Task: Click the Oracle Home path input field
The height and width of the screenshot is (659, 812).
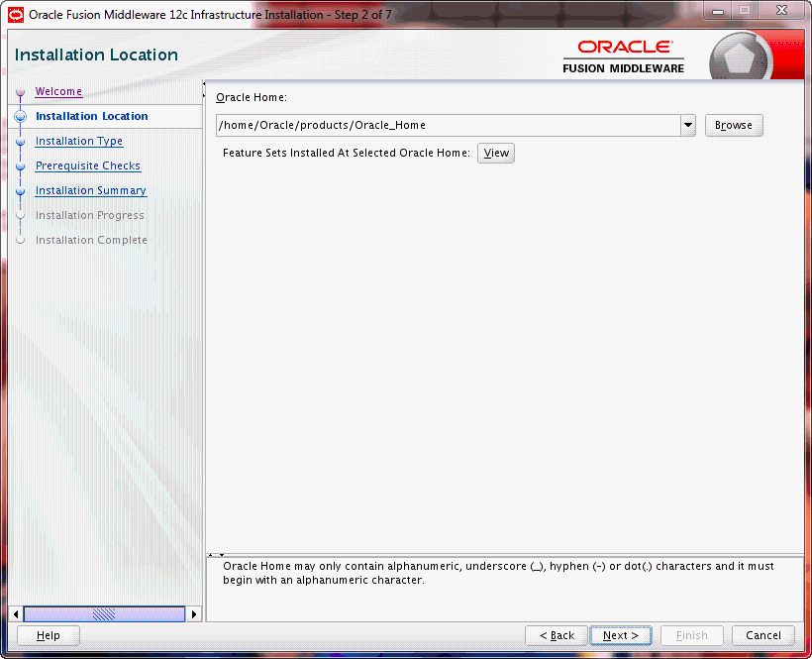Action: tap(449, 126)
